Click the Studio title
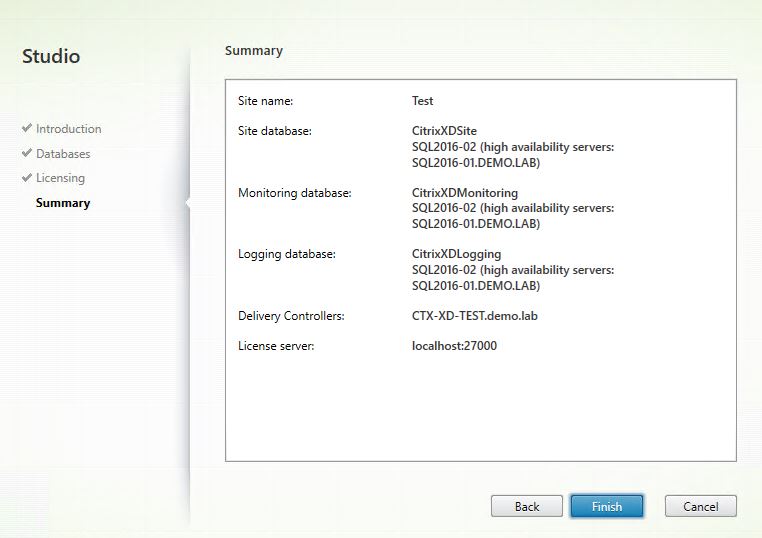This screenshot has height=538, width=762. (51, 56)
